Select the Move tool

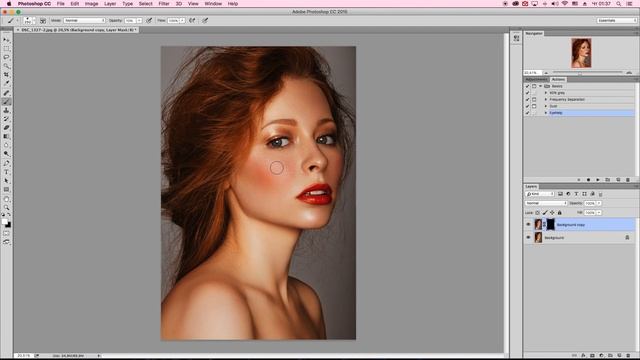(x=6, y=40)
